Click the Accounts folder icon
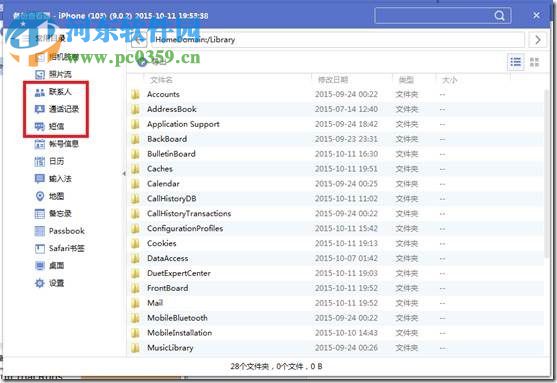The height and width of the screenshot is (383, 557). tap(135, 94)
